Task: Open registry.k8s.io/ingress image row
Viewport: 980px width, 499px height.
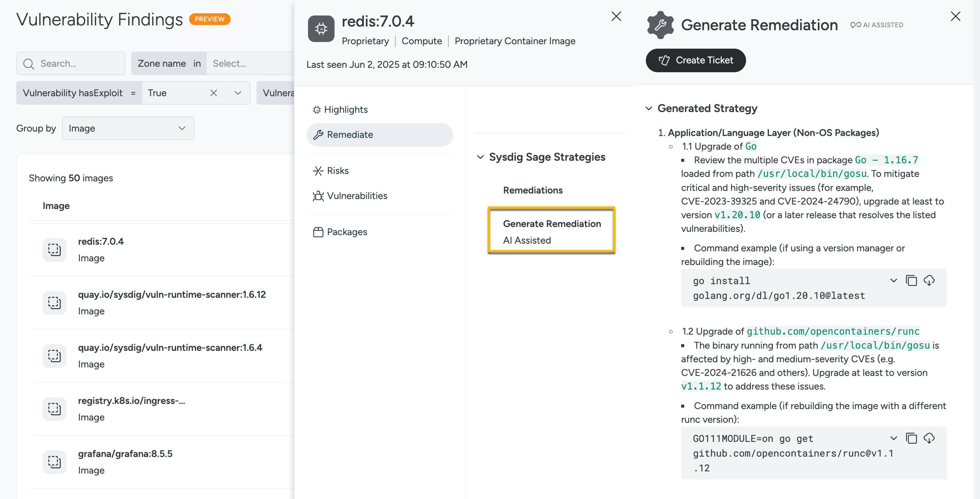Action: (x=162, y=409)
